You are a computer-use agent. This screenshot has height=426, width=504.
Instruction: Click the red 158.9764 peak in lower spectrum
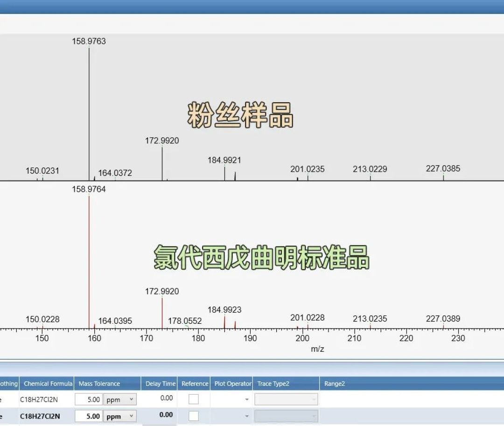(89, 262)
